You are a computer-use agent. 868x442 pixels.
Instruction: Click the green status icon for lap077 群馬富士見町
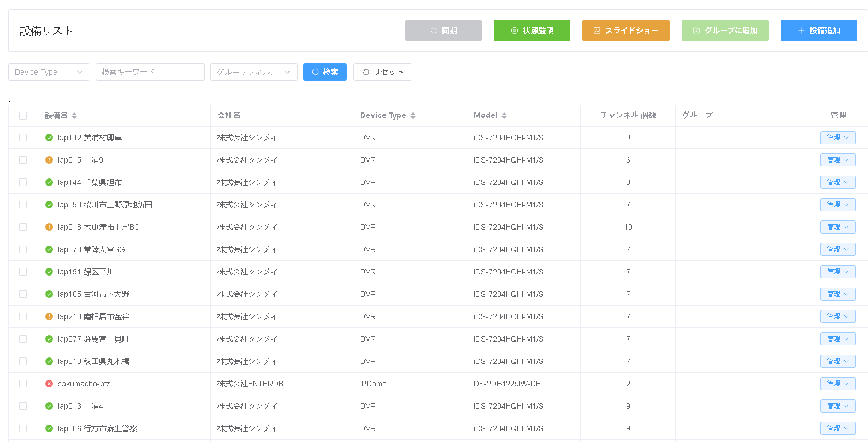pos(49,339)
